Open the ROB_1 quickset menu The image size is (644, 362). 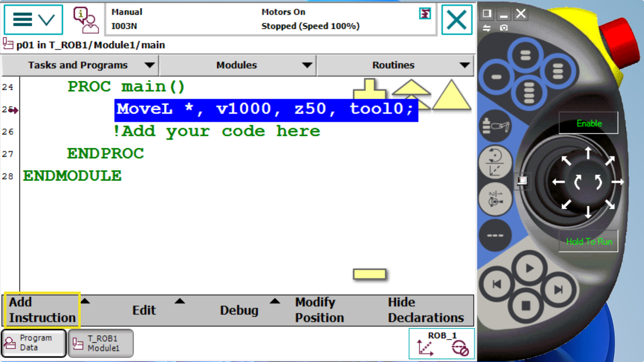441,343
